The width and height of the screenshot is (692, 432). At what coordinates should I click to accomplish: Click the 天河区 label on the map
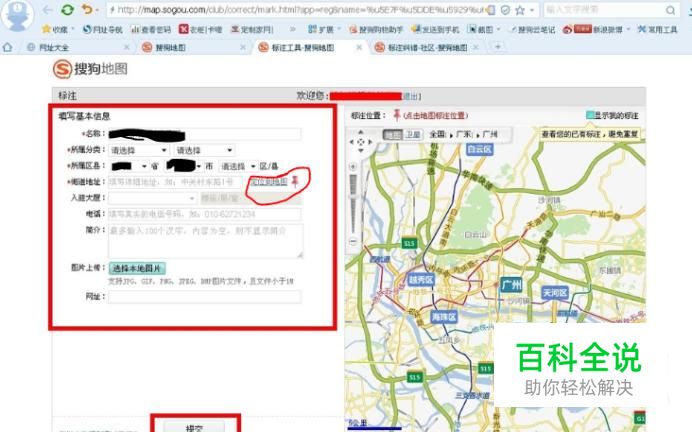click(555, 293)
